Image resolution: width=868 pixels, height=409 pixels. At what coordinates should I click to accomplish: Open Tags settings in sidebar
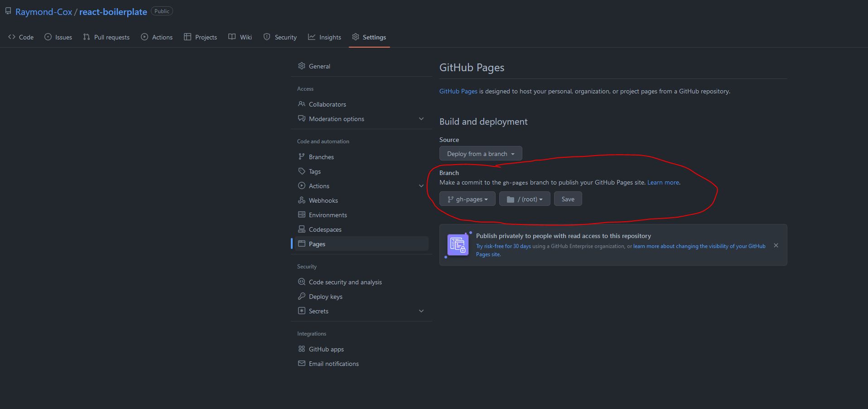362,171
